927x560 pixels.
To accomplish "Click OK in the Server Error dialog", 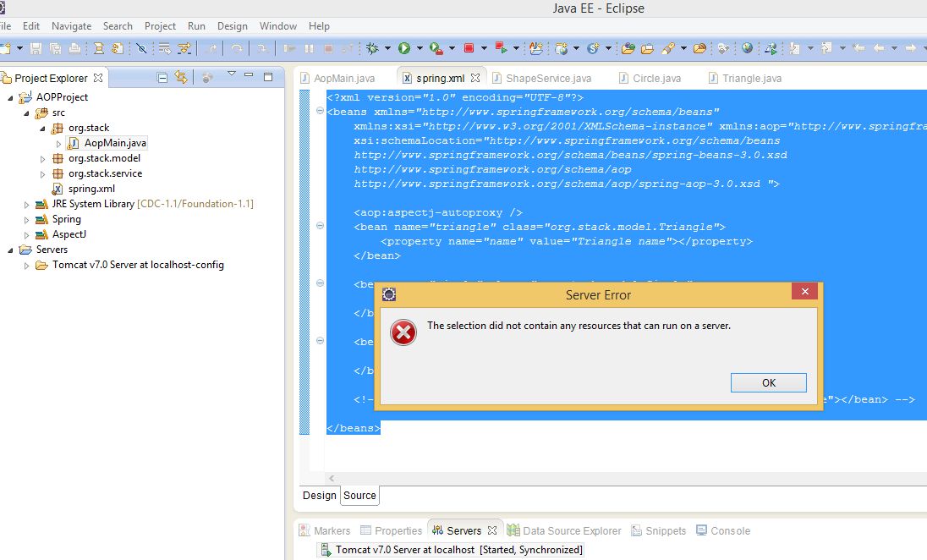I will coord(769,382).
